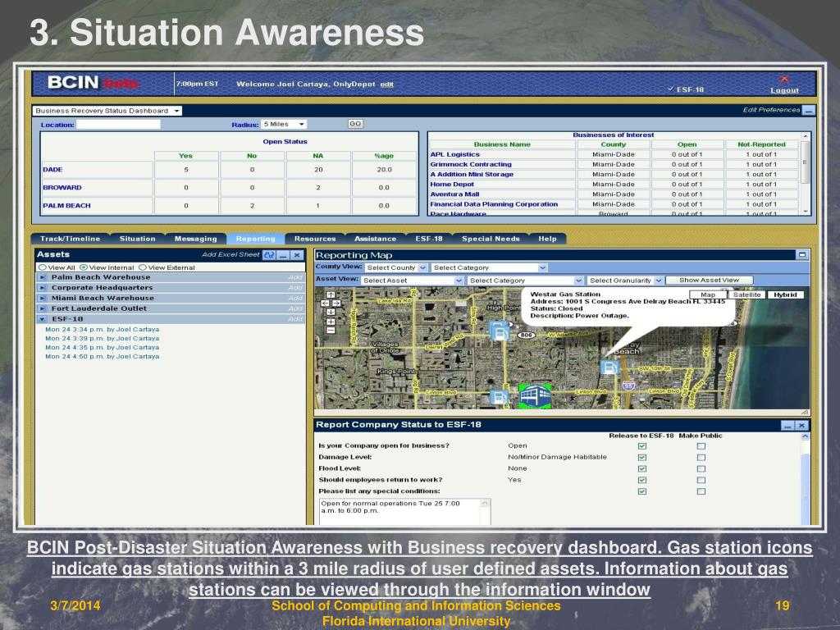The width and height of the screenshot is (840, 630).
Task: Minimize the Assets panel
Action: [x=284, y=255]
